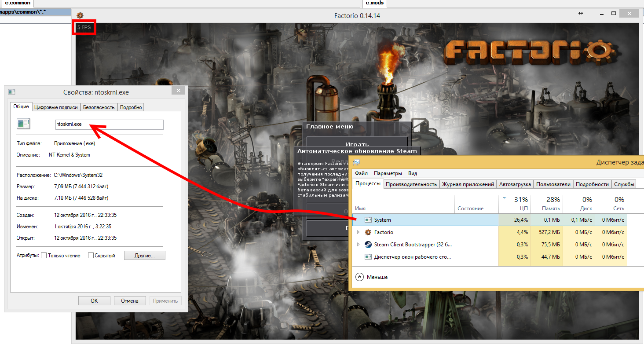Open the 'Службы' tab
This screenshot has height=344, width=644.
[x=624, y=184]
